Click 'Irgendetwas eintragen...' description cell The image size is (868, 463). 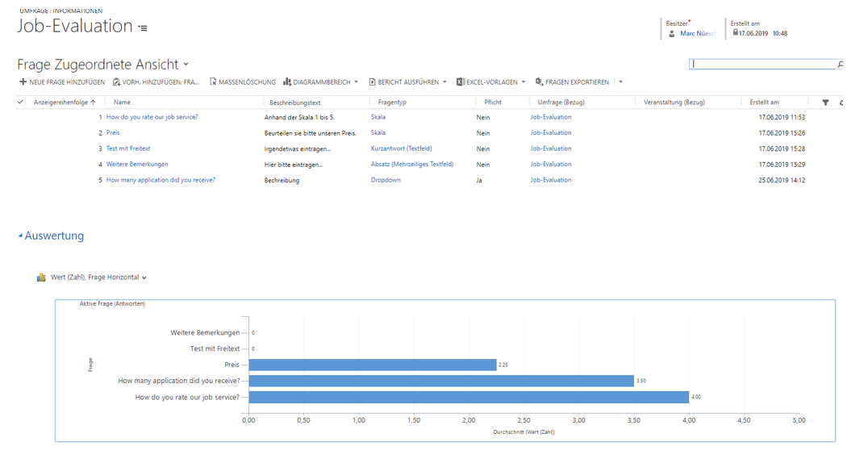point(298,149)
